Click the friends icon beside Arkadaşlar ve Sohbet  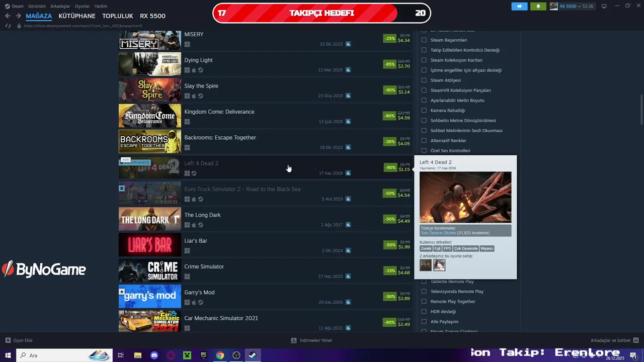pyautogui.click(x=636, y=340)
